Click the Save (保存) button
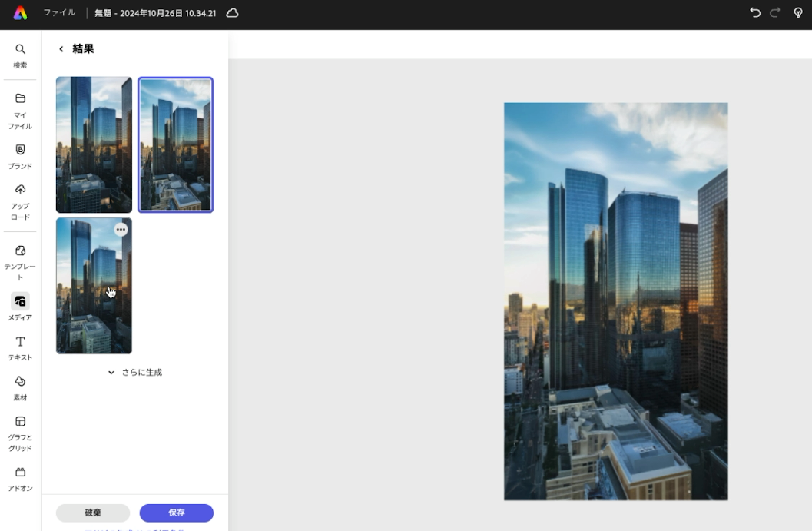 click(x=176, y=513)
